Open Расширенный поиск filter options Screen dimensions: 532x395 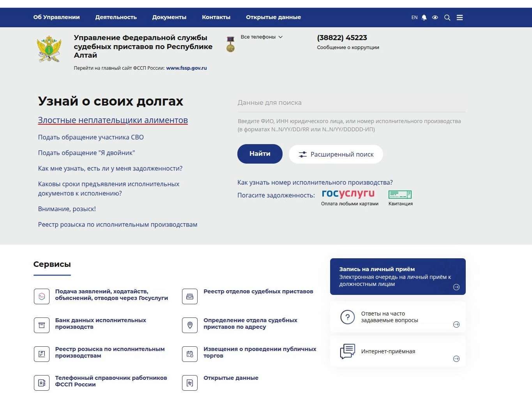click(x=336, y=154)
